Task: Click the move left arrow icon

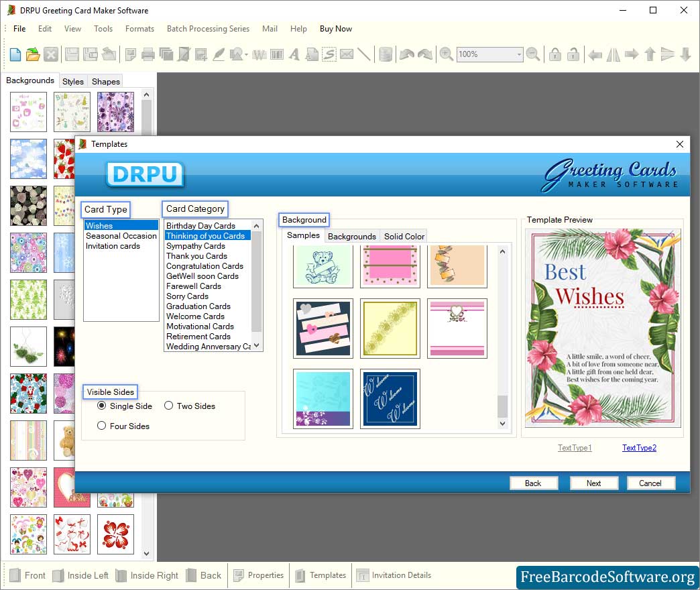Action: [595, 55]
